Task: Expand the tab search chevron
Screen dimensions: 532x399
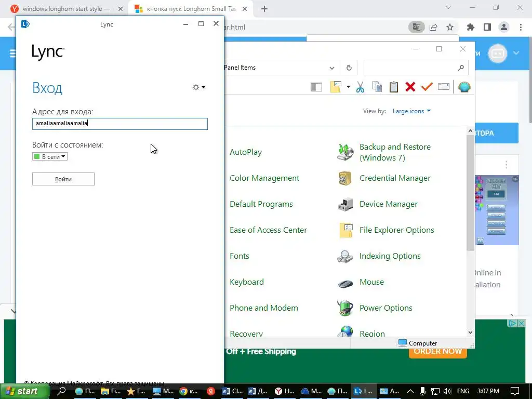Action: click(x=448, y=7)
